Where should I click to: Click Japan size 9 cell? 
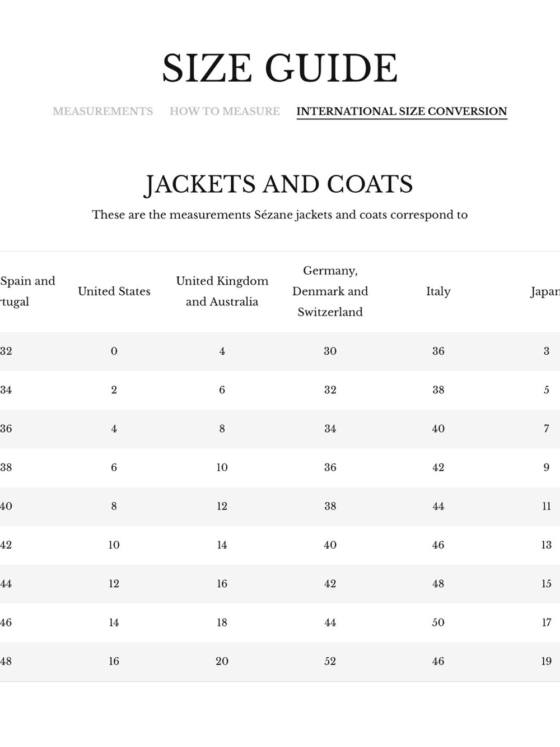[x=547, y=467]
